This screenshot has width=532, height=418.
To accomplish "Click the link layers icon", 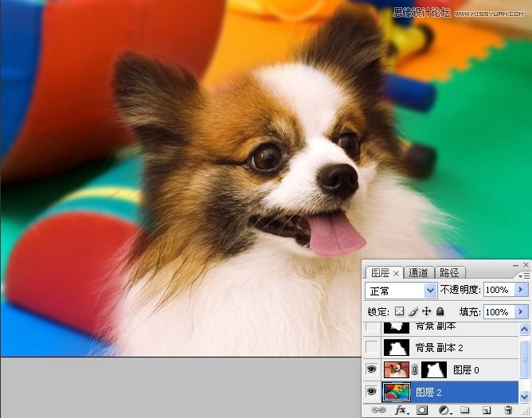I will click(x=378, y=410).
